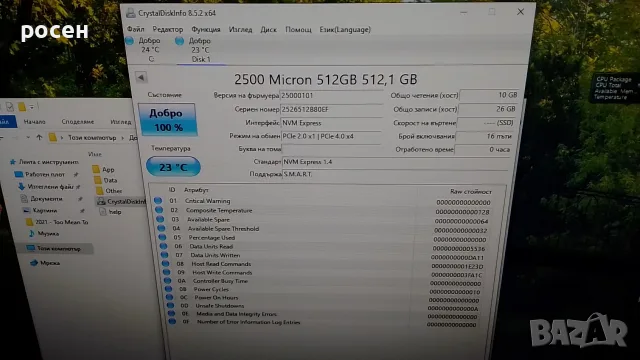Select Картини in Explorer sidebar
Screen dimensions: 640x360
click(x=40, y=210)
